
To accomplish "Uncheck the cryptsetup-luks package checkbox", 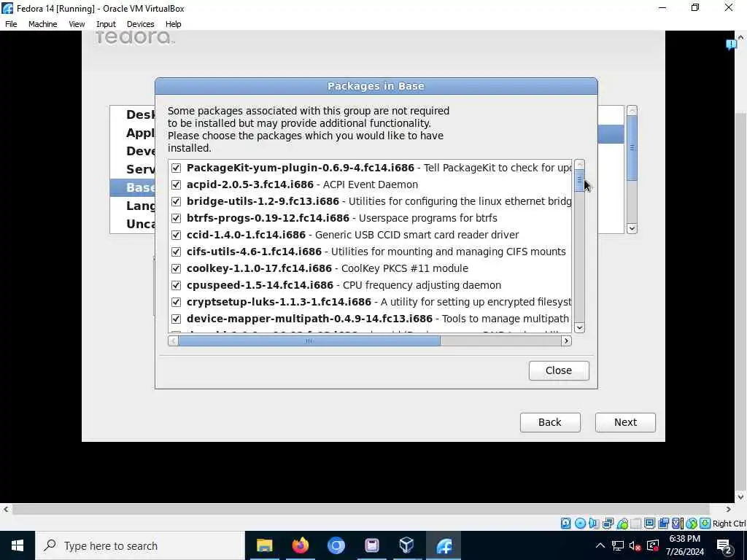I will pos(177,302).
